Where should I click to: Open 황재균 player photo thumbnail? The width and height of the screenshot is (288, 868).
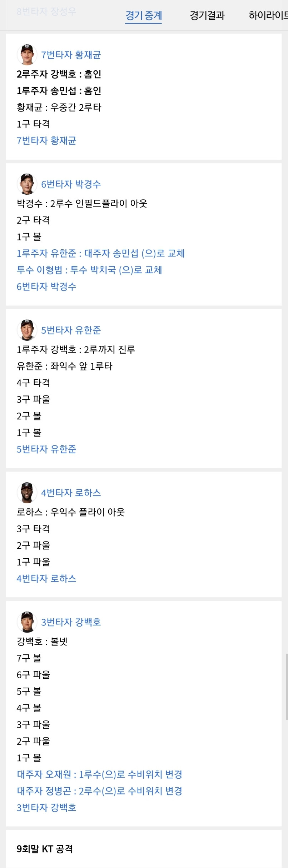[27, 54]
